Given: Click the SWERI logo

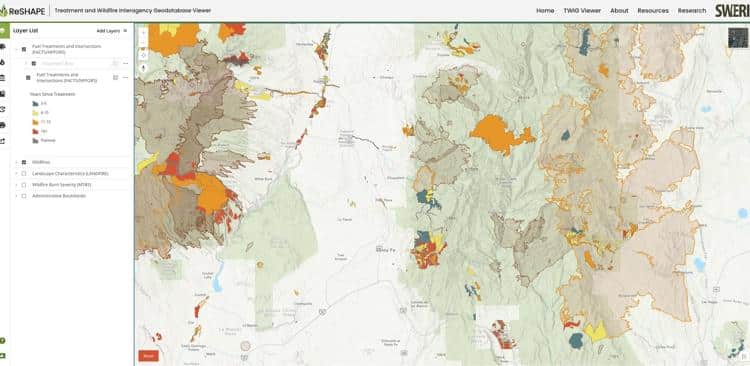Looking at the screenshot, I should 732,11.
